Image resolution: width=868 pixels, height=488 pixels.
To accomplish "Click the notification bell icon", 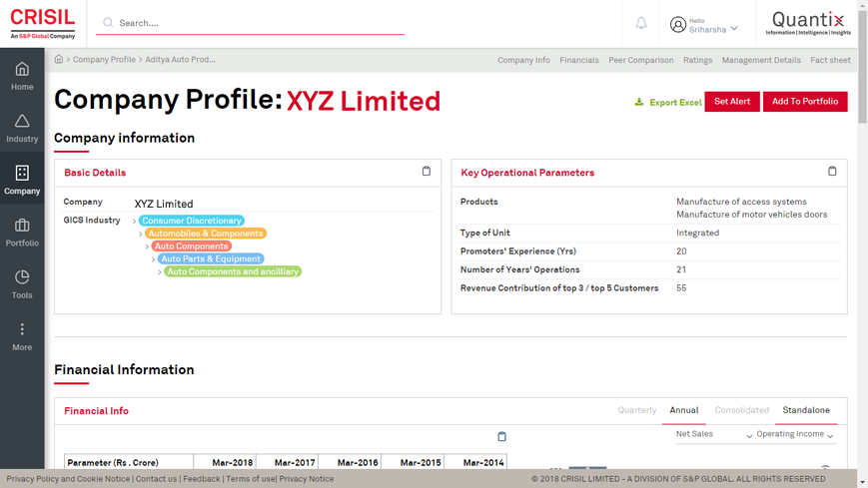I will coord(641,23).
